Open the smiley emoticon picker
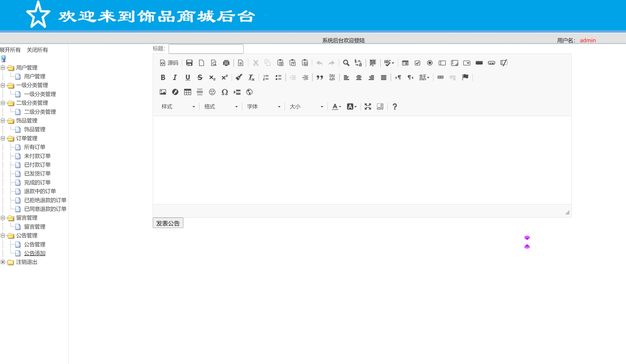The height and width of the screenshot is (364, 626). pyautogui.click(x=212, y=92)
